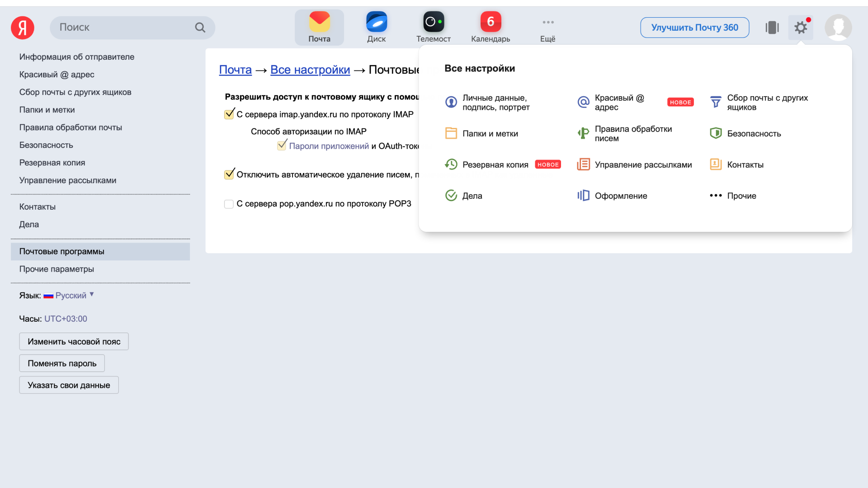
Task: Open Прочие параметры in sidebar
Action: [57, 269]
